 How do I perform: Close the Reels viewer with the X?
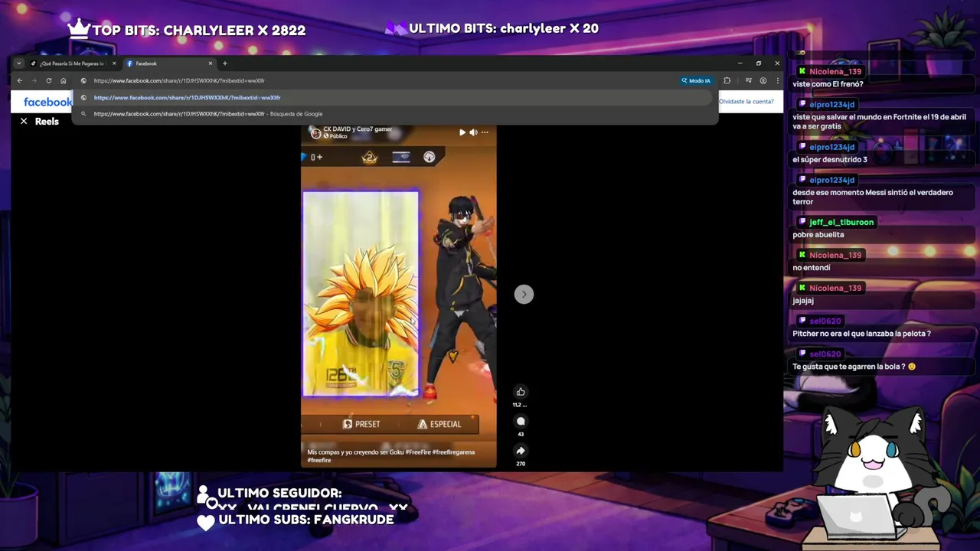pos(24,121)
